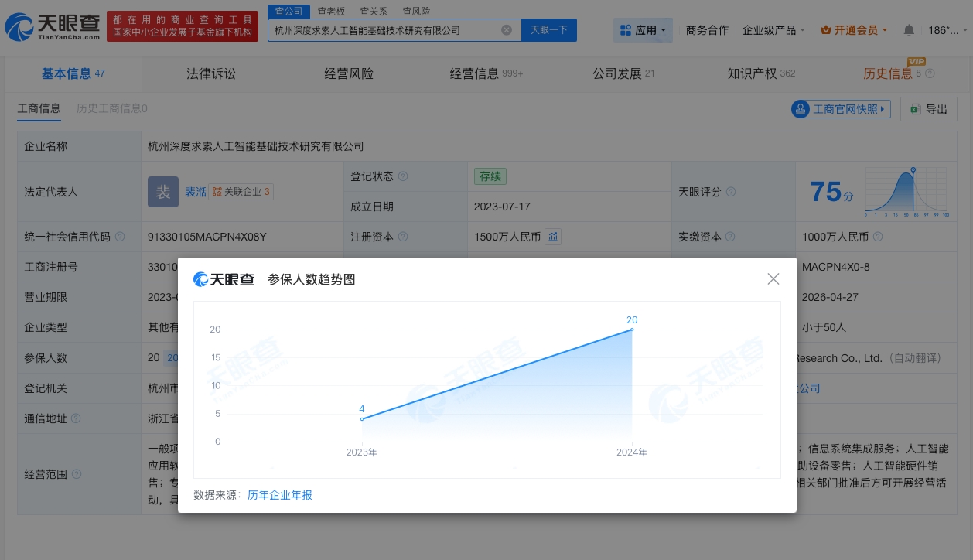This screenshot has width=973, height=560.
Task: Click the 2023年 data point on chart
Action: (x=362, y=419)
